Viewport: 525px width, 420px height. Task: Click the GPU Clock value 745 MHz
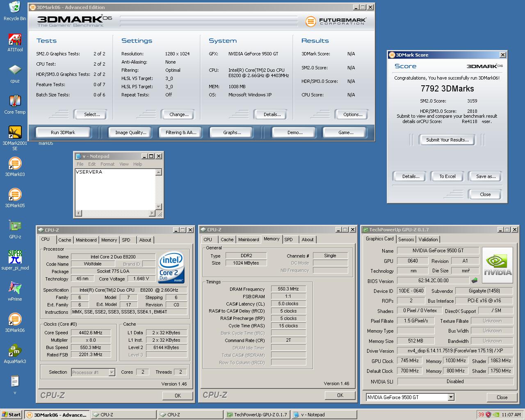[409, 361]
